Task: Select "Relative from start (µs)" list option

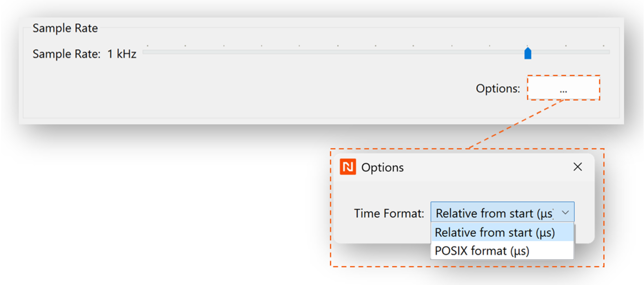Action: [494, 232]
